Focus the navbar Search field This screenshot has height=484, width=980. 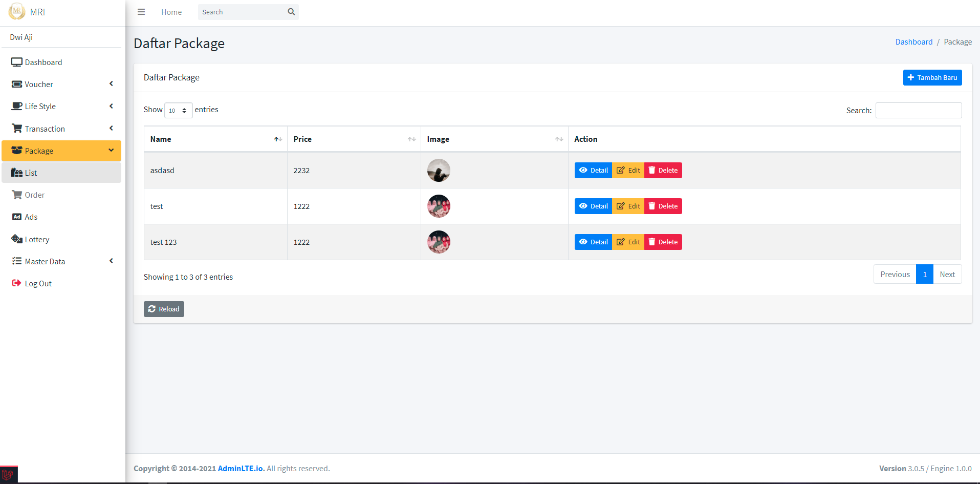click(x=241, y=12)
